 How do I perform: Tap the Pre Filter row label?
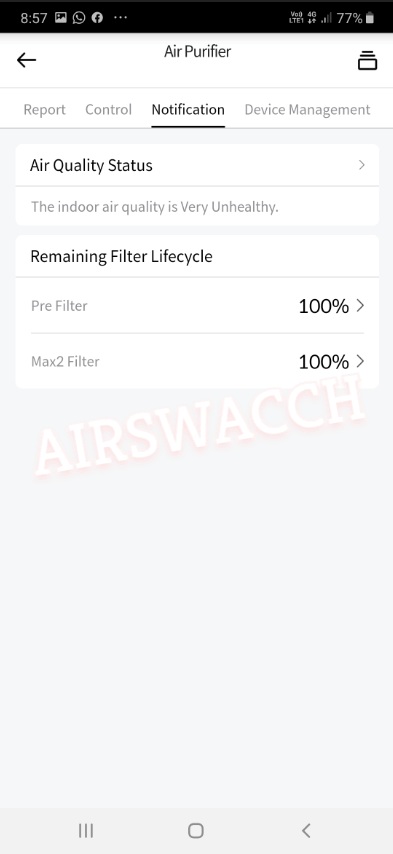[59, 306]
